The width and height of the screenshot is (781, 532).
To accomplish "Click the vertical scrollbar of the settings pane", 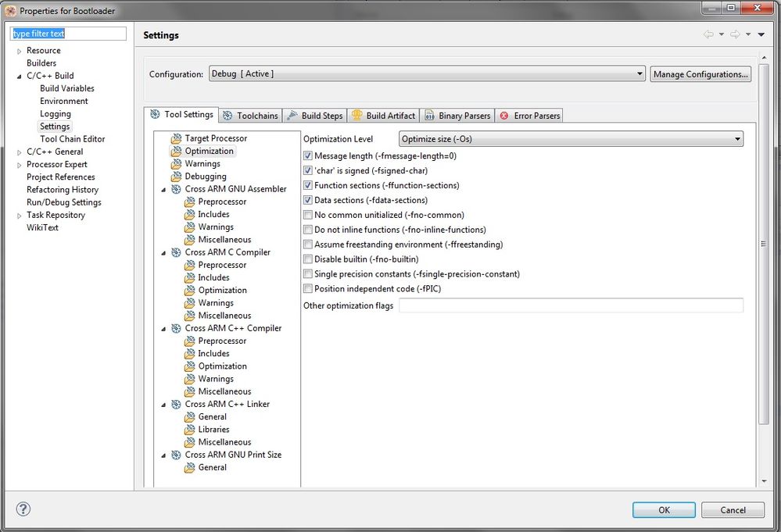I will coord(764,244).
